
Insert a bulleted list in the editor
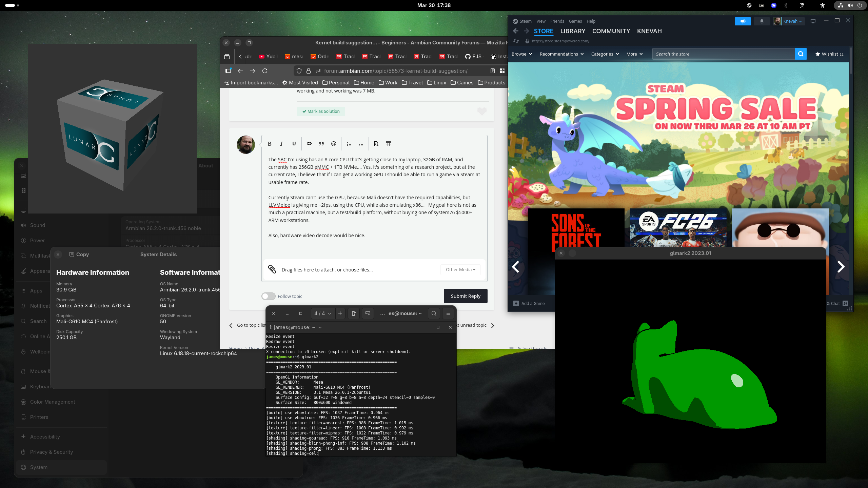pyautogui.click(x=349, y=144)
